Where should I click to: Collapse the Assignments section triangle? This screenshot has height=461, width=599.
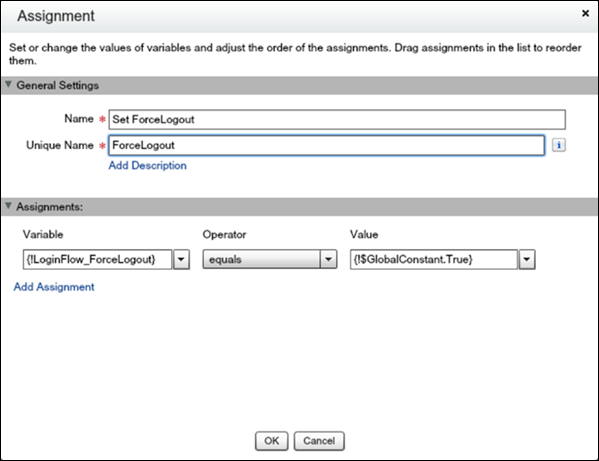(8, 206)
